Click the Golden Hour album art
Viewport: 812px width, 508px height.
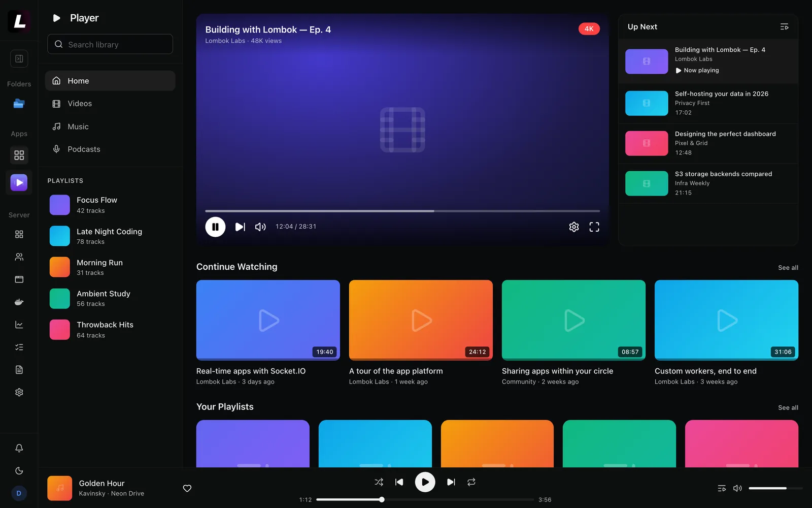coord(60,488)
